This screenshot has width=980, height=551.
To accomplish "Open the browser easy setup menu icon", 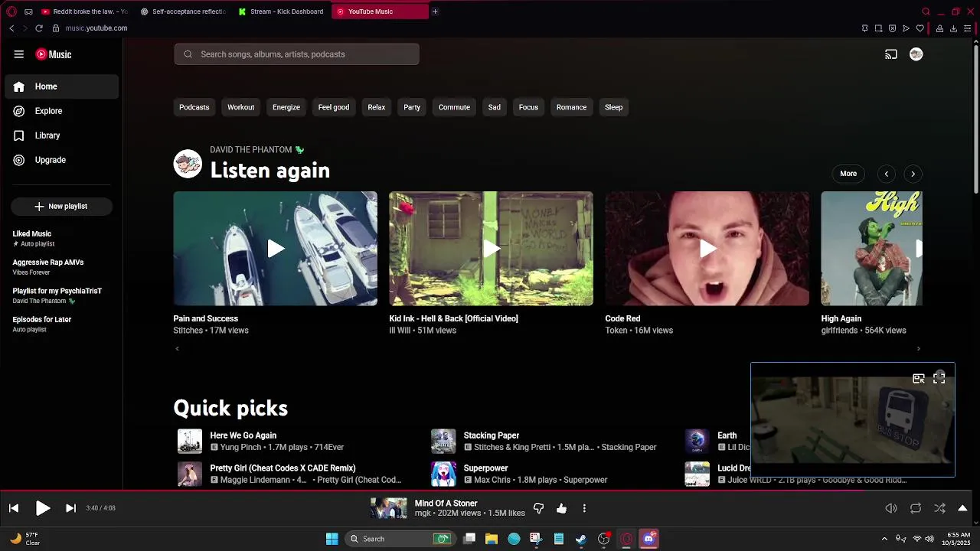I will pyautogui.click(x=967, y=28).
